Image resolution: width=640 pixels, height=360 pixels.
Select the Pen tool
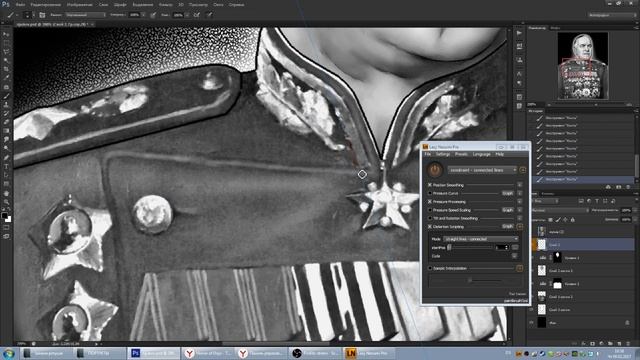[x=6, y=158]
